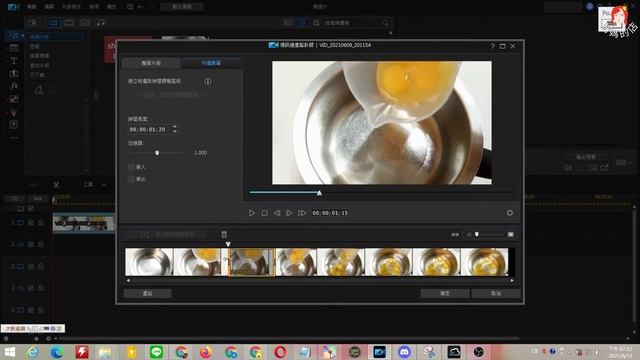Toggle track 2 video enable checkbox
This screenshot has height=360, width=640.
tap(31, 266)
